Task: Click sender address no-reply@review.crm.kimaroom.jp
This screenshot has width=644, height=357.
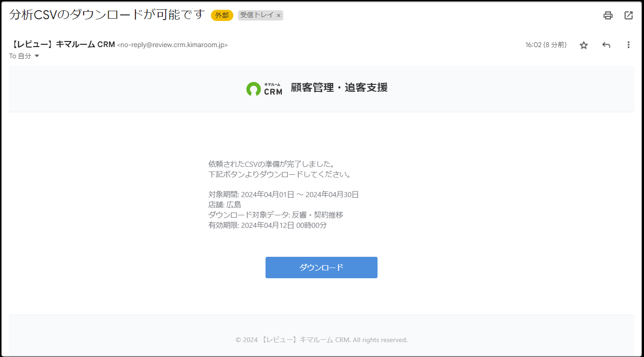Action: [x=172, y=45]
